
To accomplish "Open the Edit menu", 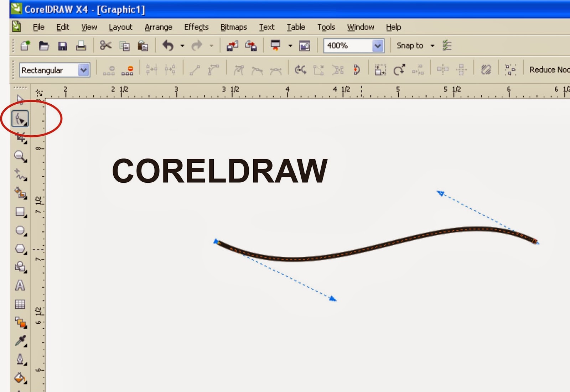I will [x=63, y=27].
